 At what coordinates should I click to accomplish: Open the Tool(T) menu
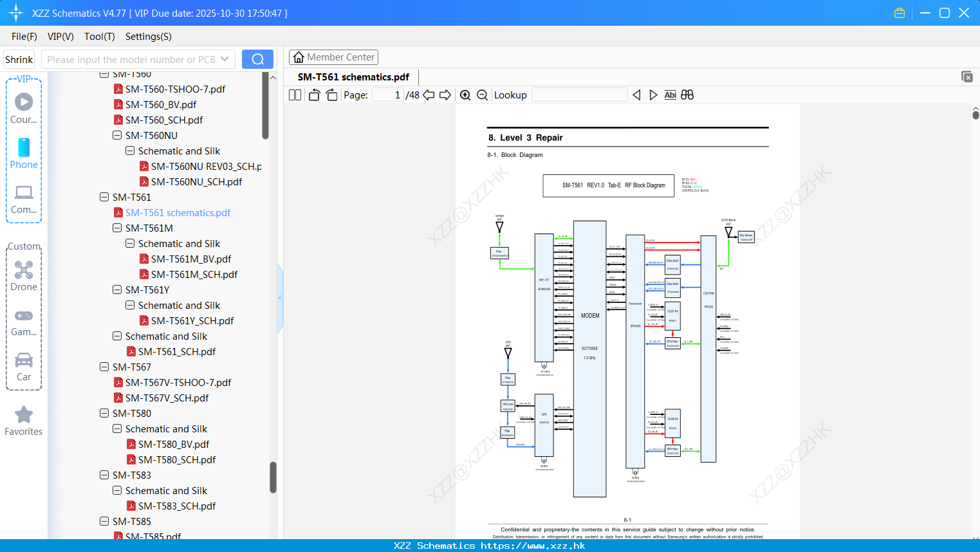[100, 37]
